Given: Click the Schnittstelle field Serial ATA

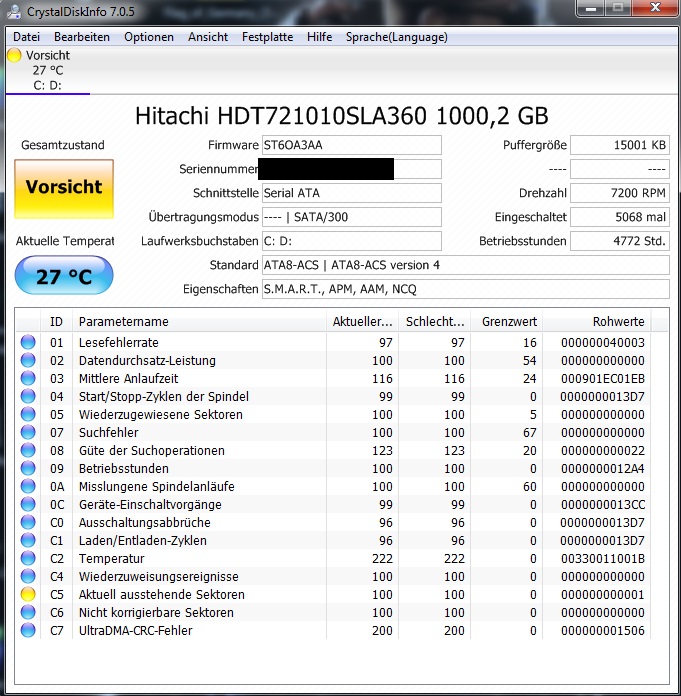Looking at the screenshot, I should pyautogui.click(x=352, y=193).
